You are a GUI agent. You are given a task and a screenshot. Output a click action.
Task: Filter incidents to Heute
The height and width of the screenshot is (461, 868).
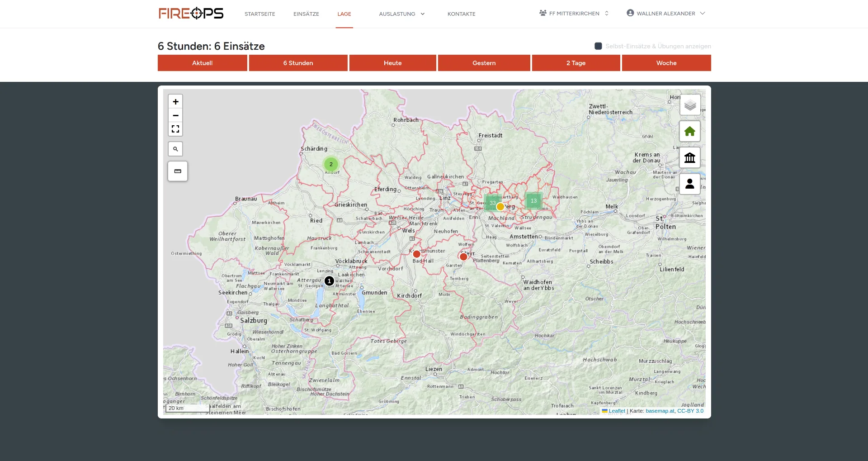(393, 63)
